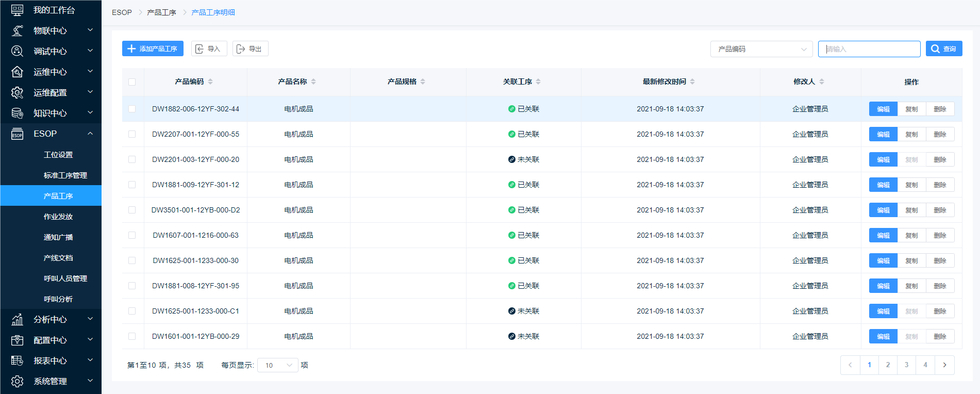
Task: Toggle the select-all checkbox in table header
Action: [132, 82]
